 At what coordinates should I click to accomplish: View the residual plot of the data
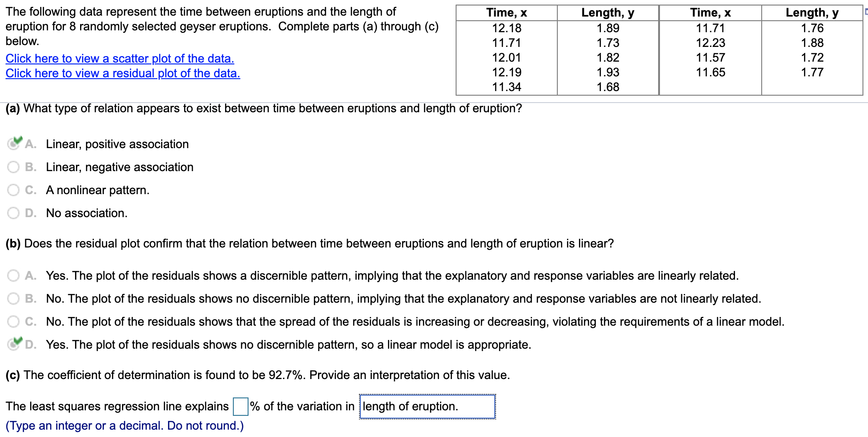point(122,73)
